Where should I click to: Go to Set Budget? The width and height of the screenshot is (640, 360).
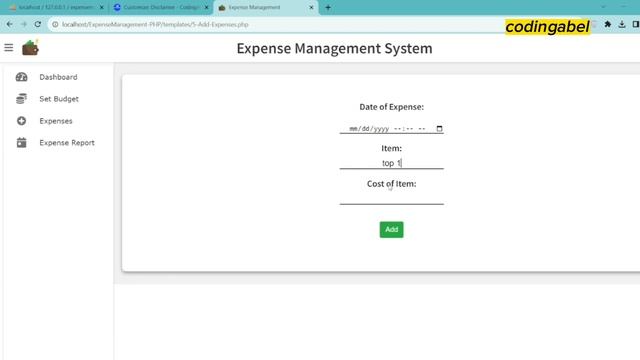pos(59,99)
